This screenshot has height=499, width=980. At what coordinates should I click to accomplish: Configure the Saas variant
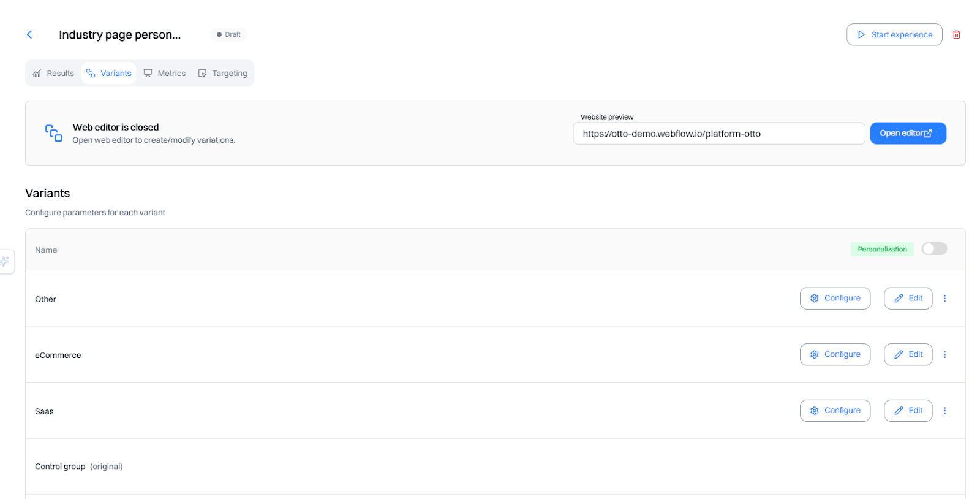coord(835,411)
